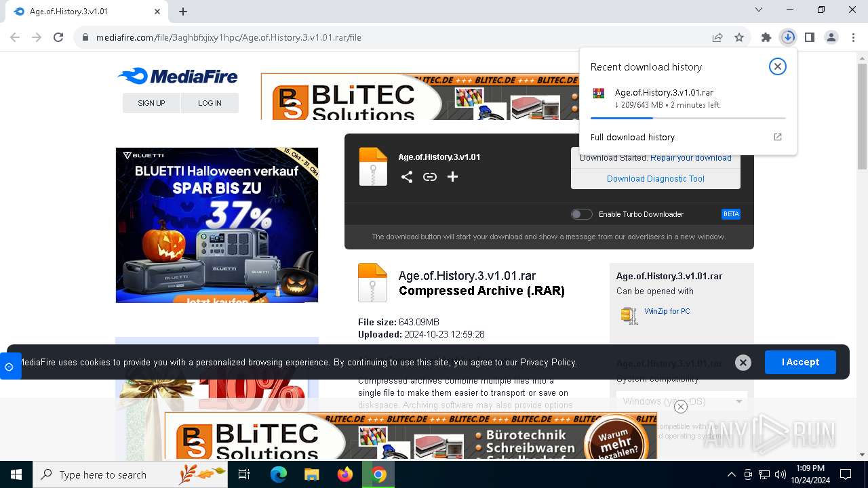The height and width of the screenshot is (488, 868).
Task: Close the recent download history popup
Action: click(778, 66)
